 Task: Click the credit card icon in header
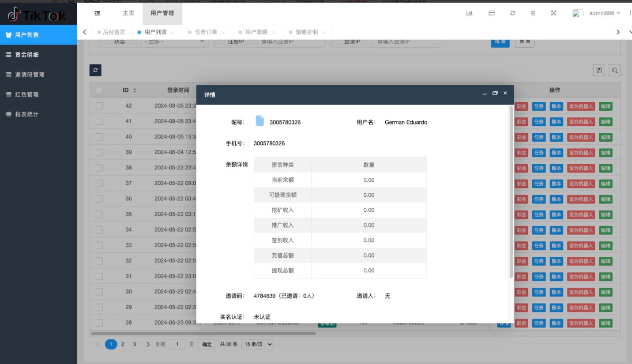click(x=491, y=13)
